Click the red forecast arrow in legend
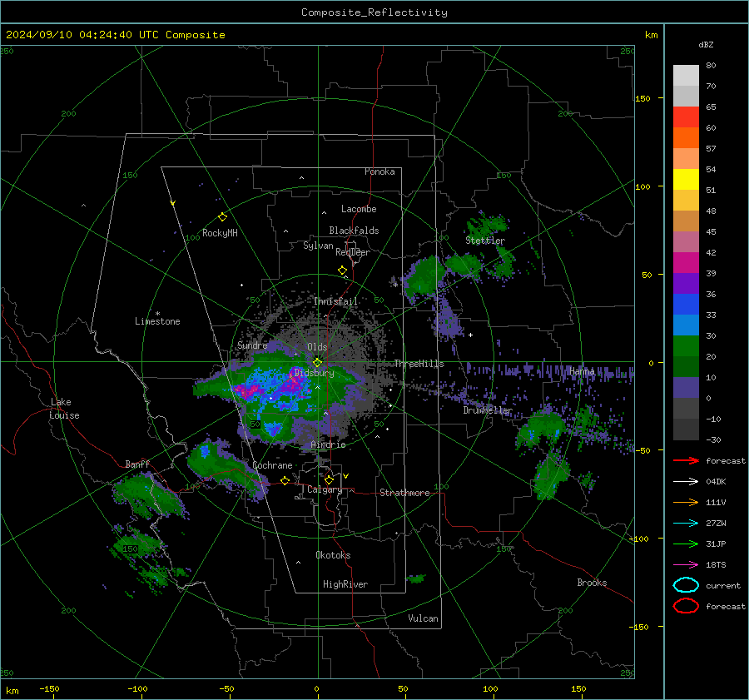The height and width of the screenshot is (700, 749). click(686, 460)
